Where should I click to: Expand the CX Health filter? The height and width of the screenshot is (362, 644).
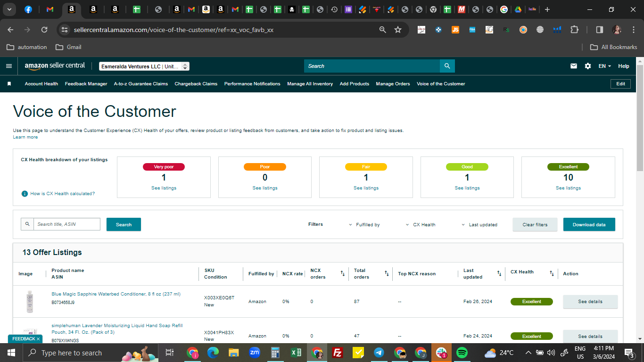[421, 225]
